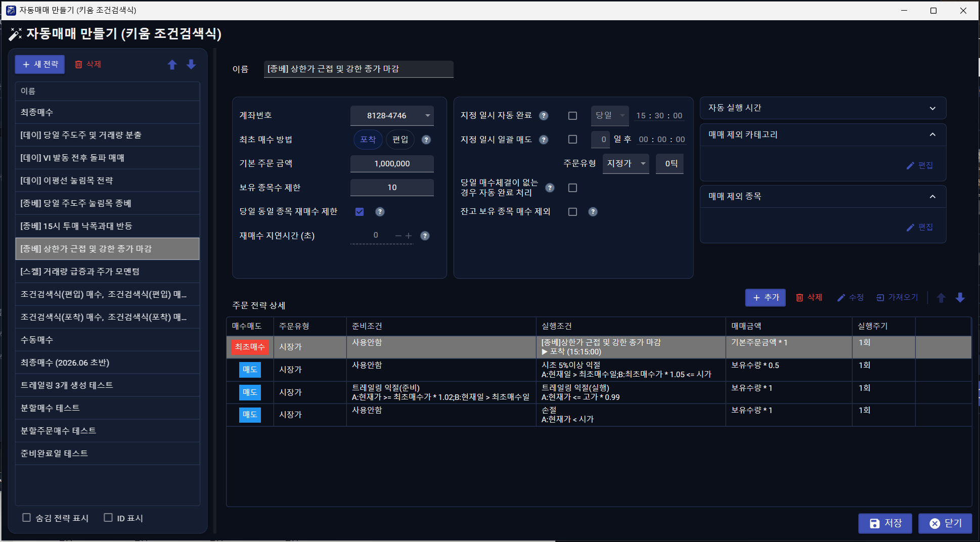Viewport: 980px width, 542px height.
Task: Select [데이] VI 발동 전후 돌파 매매
Action: click(x=107, y=158)
